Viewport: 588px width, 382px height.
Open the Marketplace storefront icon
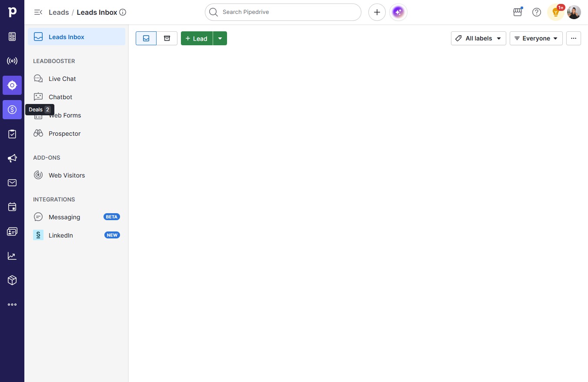point(518,12)
